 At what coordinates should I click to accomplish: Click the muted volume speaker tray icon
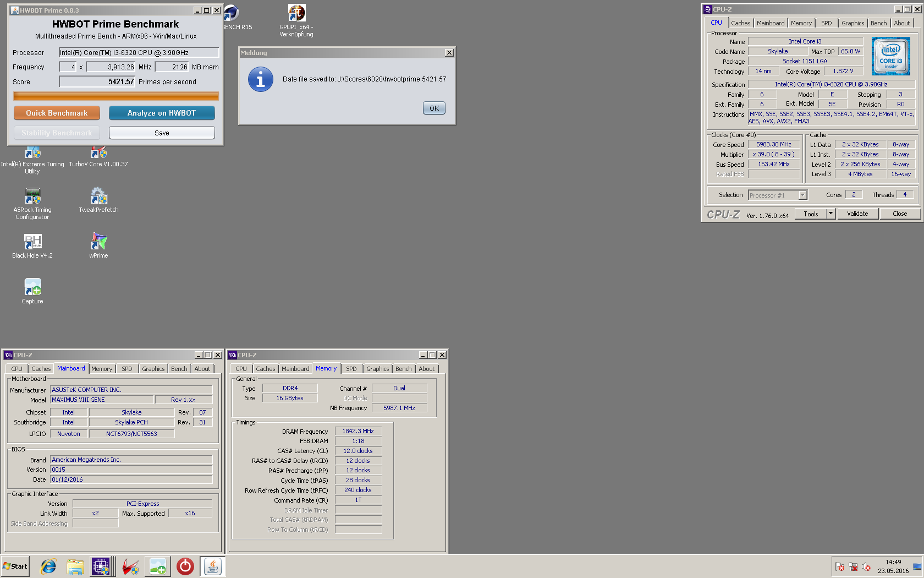[x=866, y=566]
